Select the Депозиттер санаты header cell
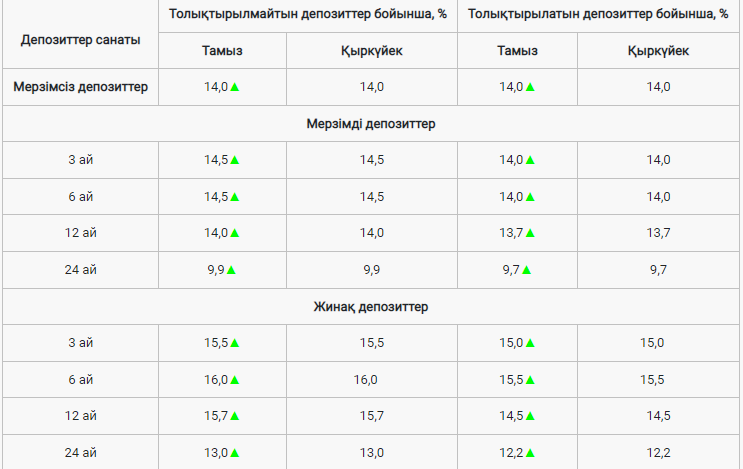This screenshot has width=743, height=469. (x=81, y=40)
